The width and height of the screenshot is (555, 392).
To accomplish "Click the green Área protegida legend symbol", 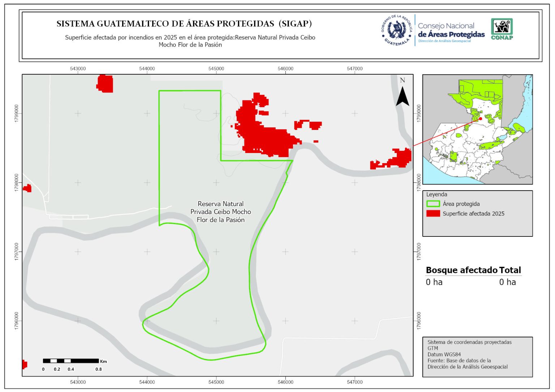I will click(x=433, y=204).
